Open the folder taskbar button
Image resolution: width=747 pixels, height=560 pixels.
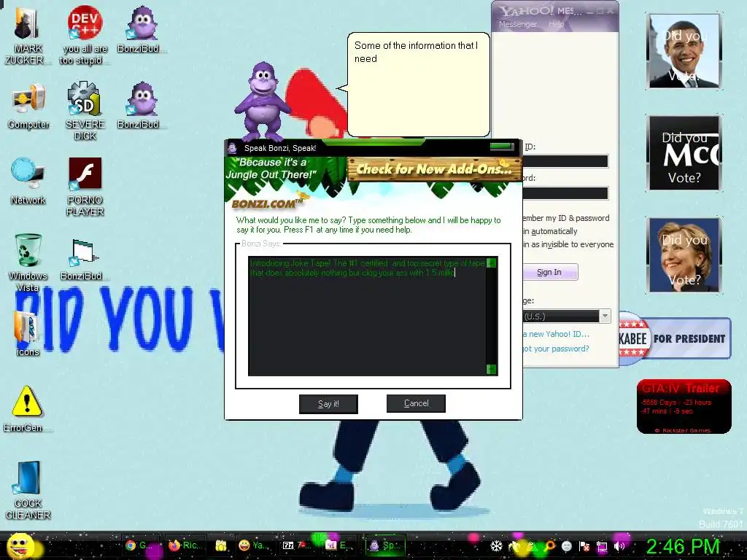pos(220,545)
